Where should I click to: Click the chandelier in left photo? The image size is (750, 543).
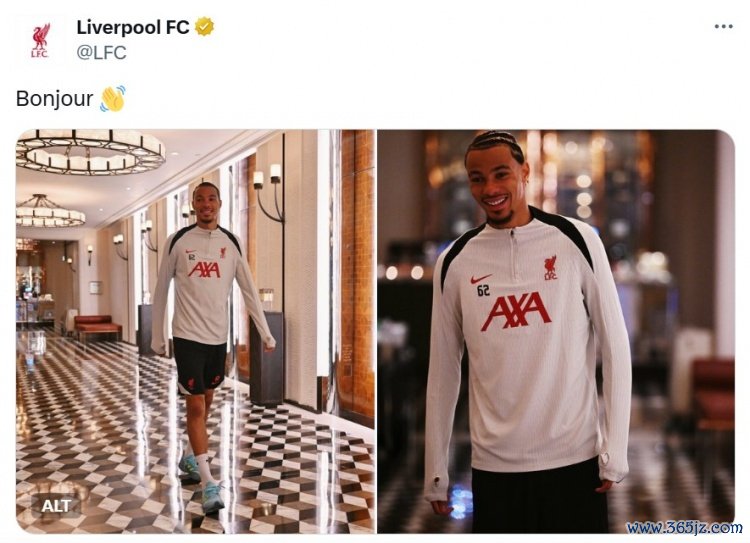coord(91,151)
